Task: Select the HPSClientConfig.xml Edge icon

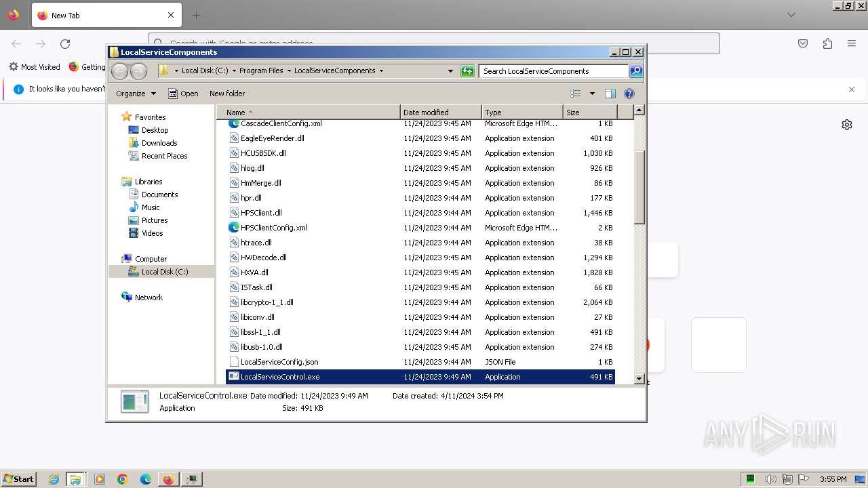Action: (x=234, y=228)
